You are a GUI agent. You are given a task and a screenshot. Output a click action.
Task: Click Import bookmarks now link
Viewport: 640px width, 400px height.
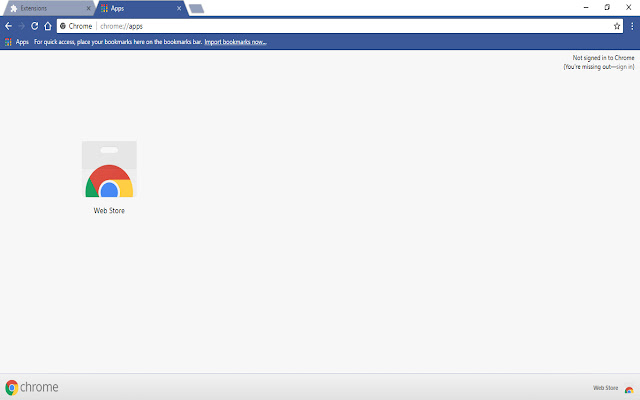(236, 42)
